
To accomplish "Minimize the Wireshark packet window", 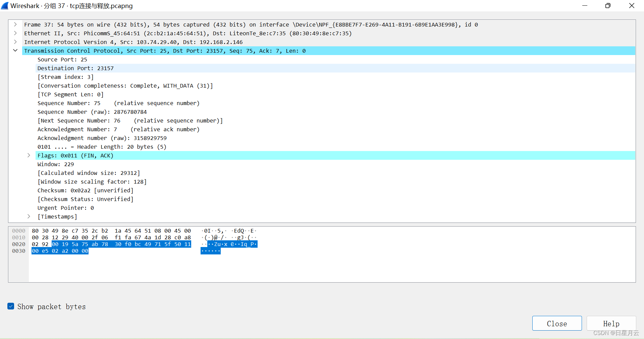I will [585, 6].
